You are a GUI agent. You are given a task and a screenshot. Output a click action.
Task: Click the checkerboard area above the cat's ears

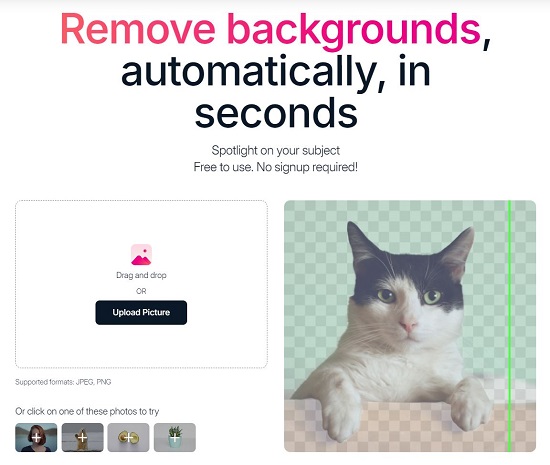coord(410,212)
